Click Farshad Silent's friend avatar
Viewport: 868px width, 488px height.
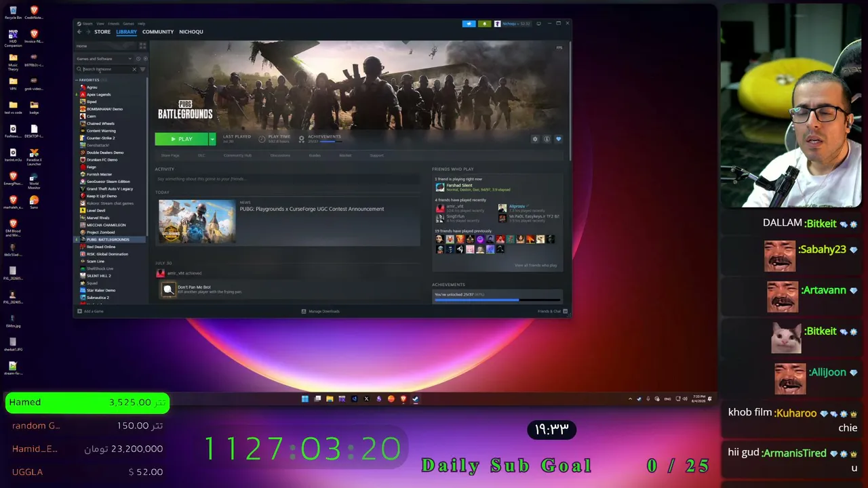440,187
